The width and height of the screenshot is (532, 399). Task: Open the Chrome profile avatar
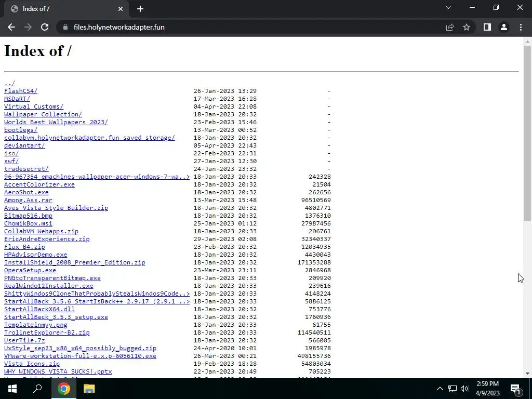504,27
